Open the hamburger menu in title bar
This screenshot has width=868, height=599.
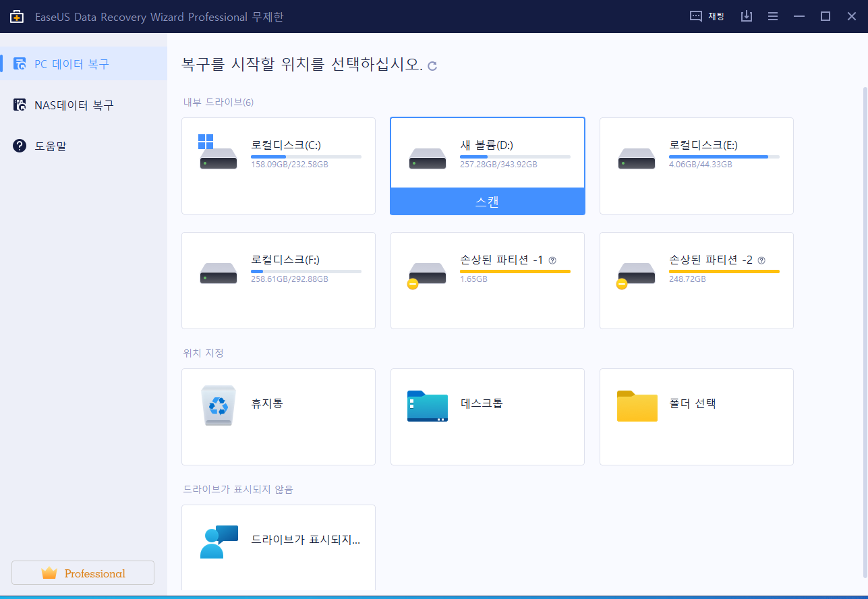tap(773, 16)
